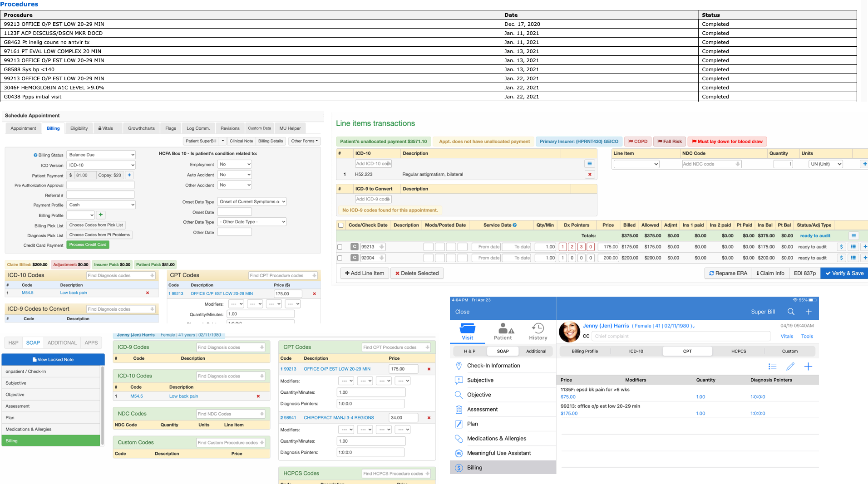Open the Other Date Type dropdown
Screen dimensions: 868x484
252,222
